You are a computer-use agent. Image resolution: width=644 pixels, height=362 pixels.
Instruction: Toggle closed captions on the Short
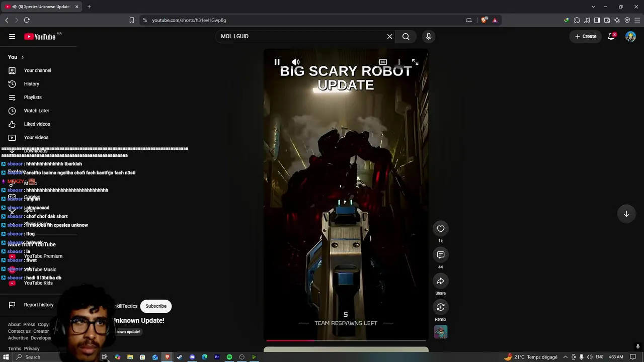click(383, 62)
